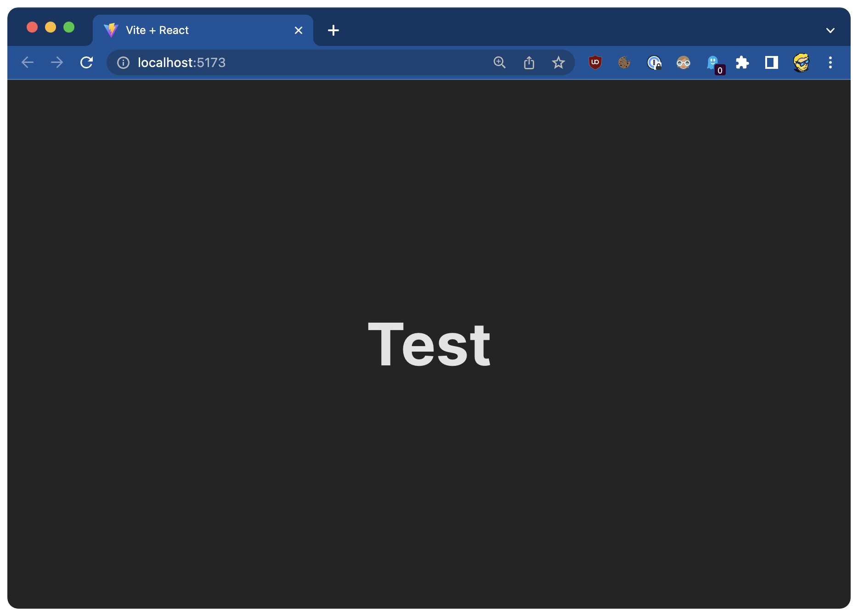Toggle the browser side panel
The image size is (858, 616).
click(772, 62)
